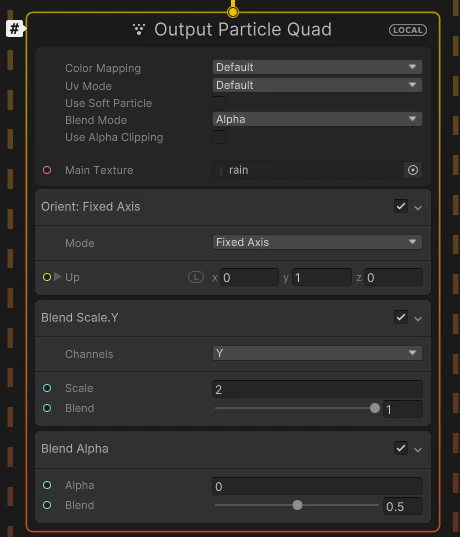Click the Alpha input port
The image size is (460, 537).
point(47,485)
